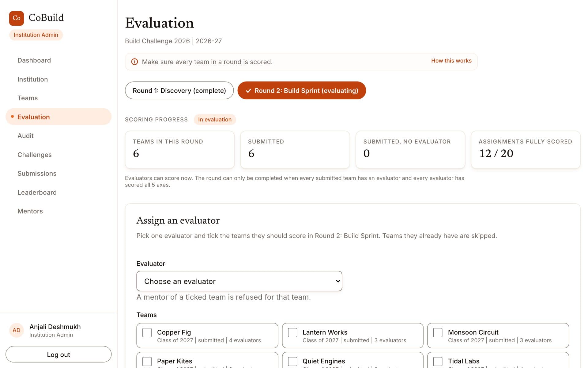Click the Monsoon Circuit team name
The width and height of the screenshot is (588, 368).
pyautogui.click(x=473, y=332)
